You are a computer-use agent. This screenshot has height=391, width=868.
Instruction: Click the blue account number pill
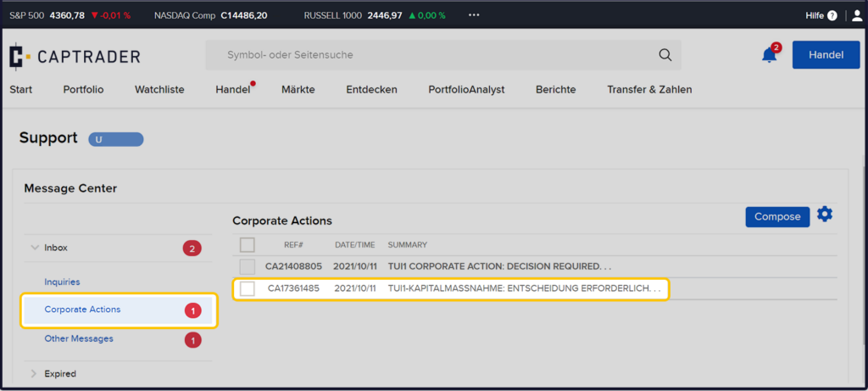[115, 140]
